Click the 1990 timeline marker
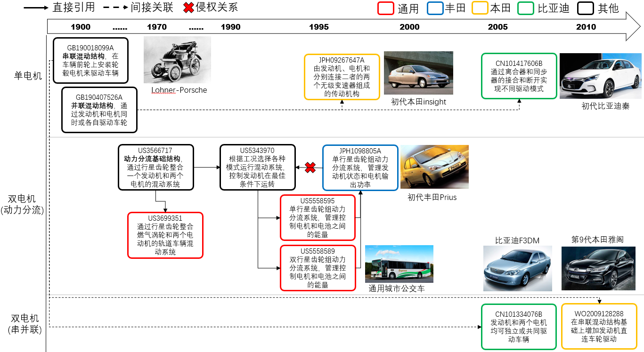 [x=230, y=27]
